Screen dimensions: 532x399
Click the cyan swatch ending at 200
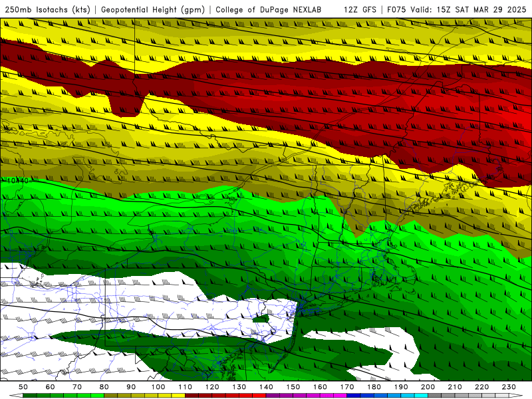pyautogui.click(x=421, y=396)
